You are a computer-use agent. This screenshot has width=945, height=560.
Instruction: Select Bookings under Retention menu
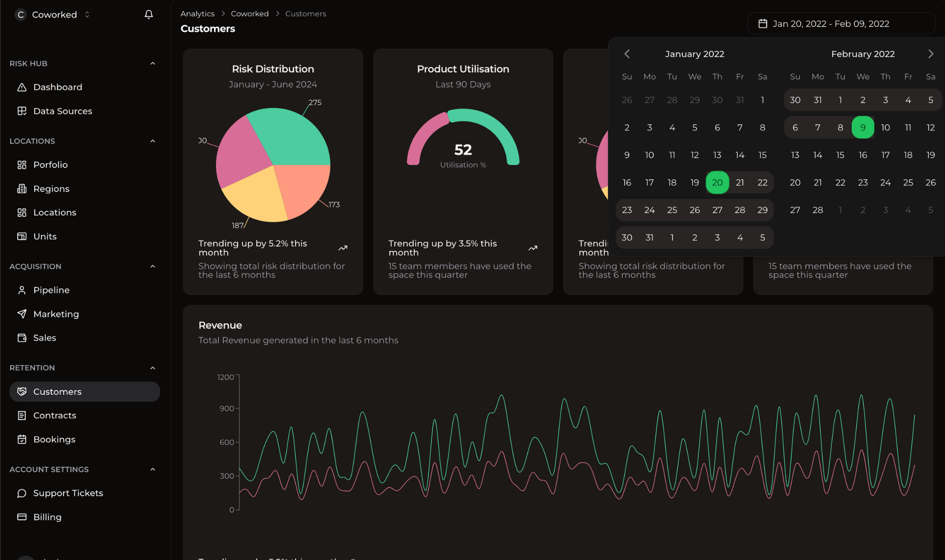54,439
